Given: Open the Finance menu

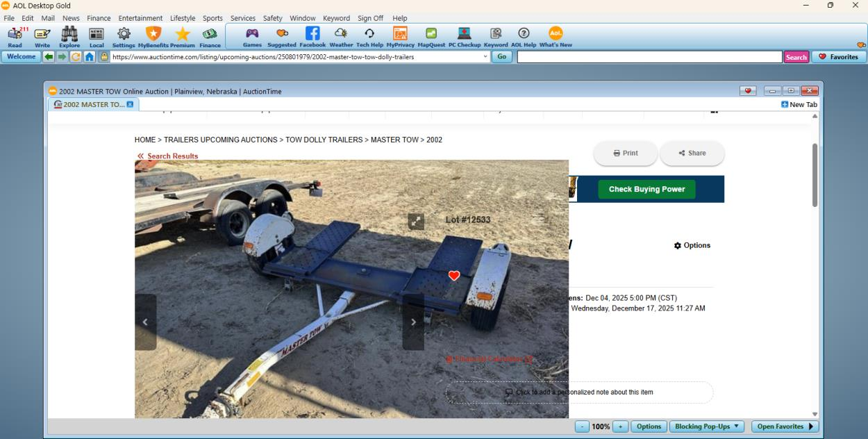Looking at the screenshot, I should (99, 18).
